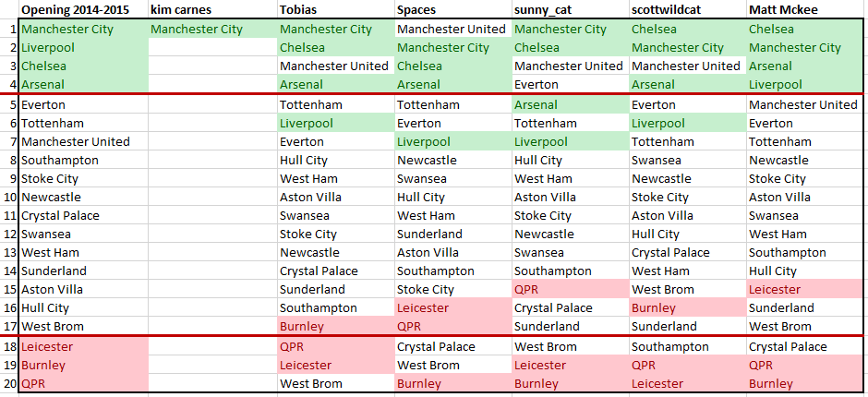
Task: Click the 'Matt Mckee' header cell
Action: point(805,9)
